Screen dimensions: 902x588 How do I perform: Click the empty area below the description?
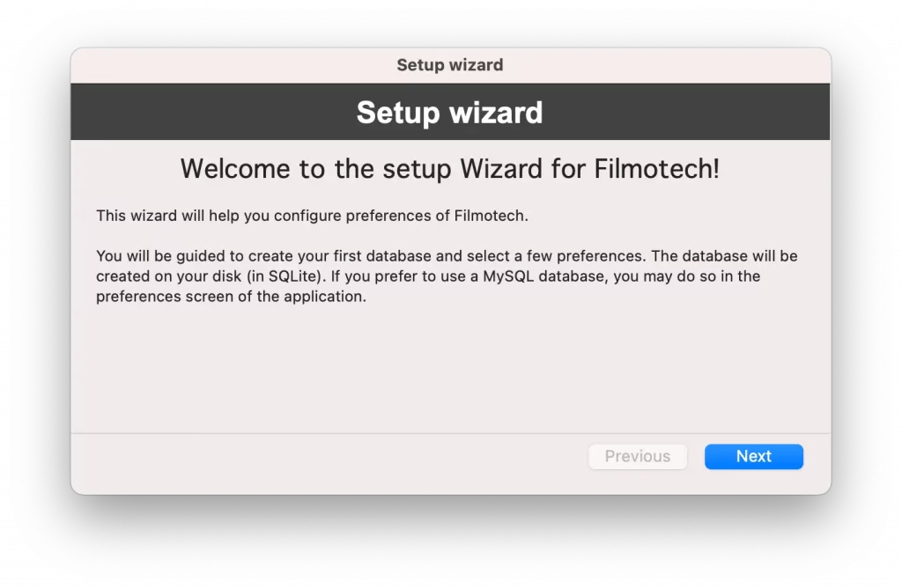pyautogui.click(x=449, y=370)
